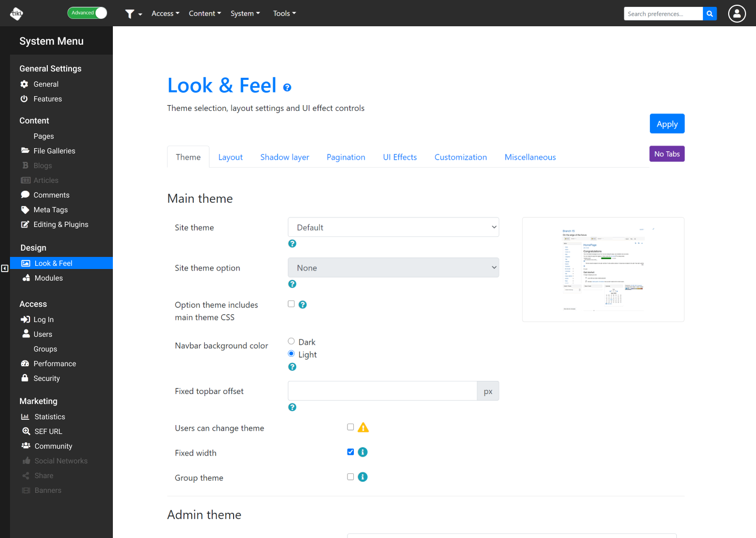Click the Fixed topbar offset help icon
756x538 pixels.
point(292,408)
